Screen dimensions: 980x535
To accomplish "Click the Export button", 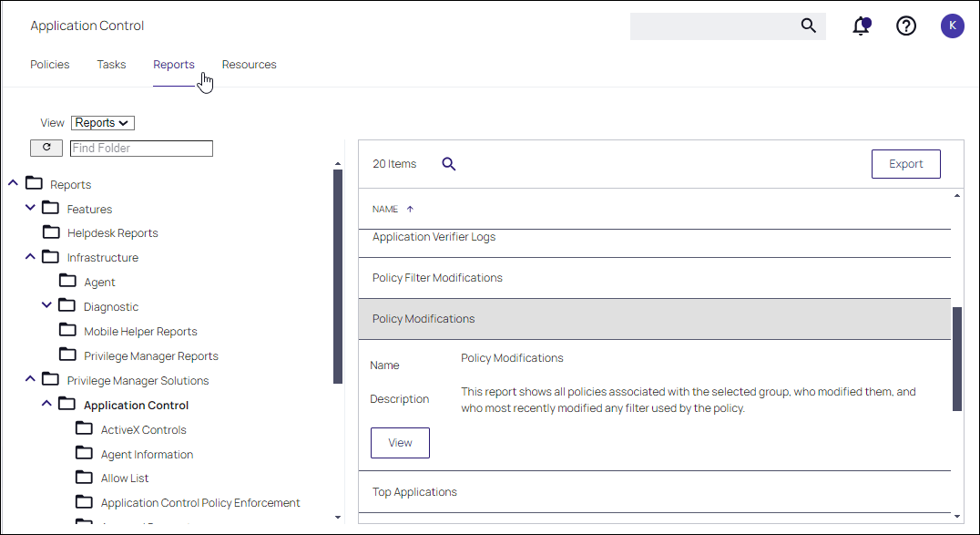I will [x=906, y=164].
